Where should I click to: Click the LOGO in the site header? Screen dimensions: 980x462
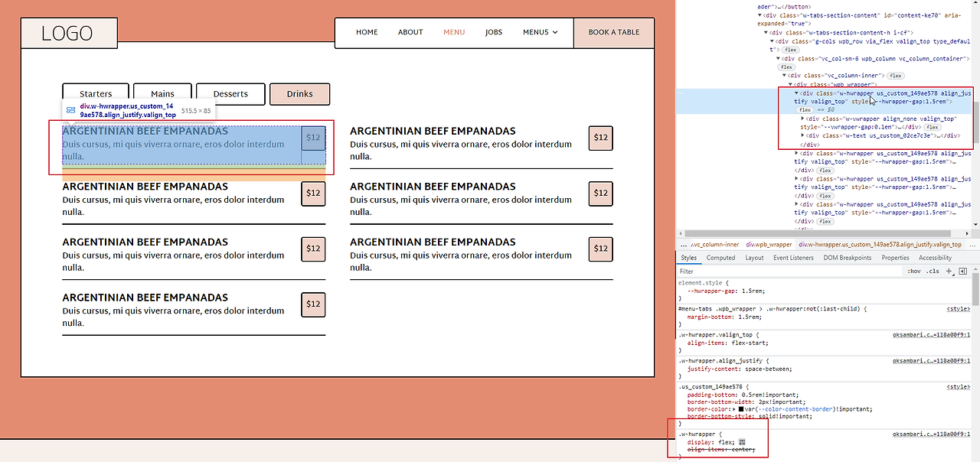click(67, 33)
